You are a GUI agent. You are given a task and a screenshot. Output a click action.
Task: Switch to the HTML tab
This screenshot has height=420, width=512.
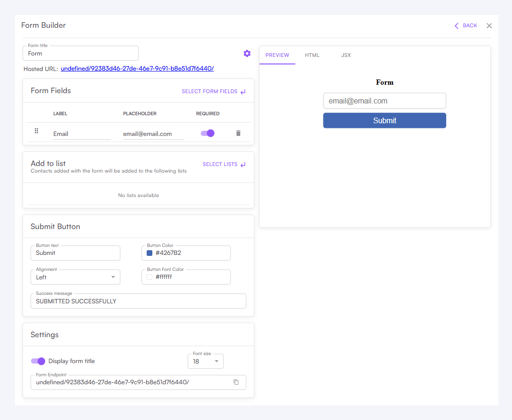312,55
